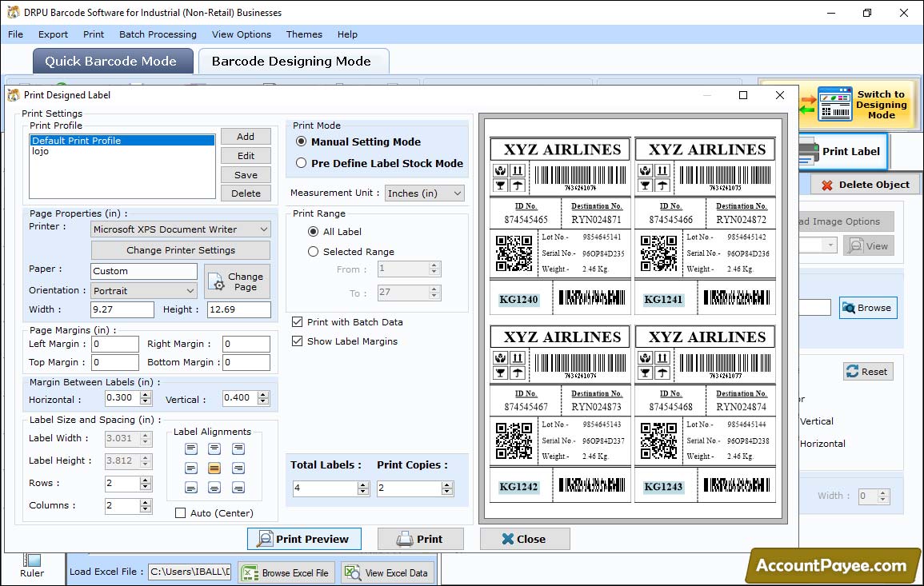This screenshot has height=586, width=924.
Task: Maximize the Print Designed Label dialog
Action: tap(743, 95)
